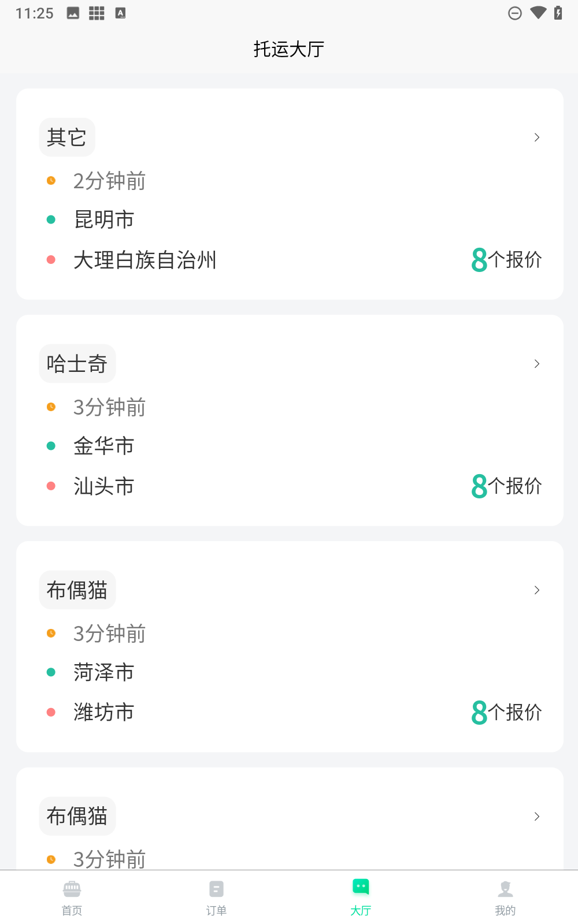Viewport: 578px width, 924px height.
Task: Tap the do-not-disturb status icon
Action: pos(514,13)
